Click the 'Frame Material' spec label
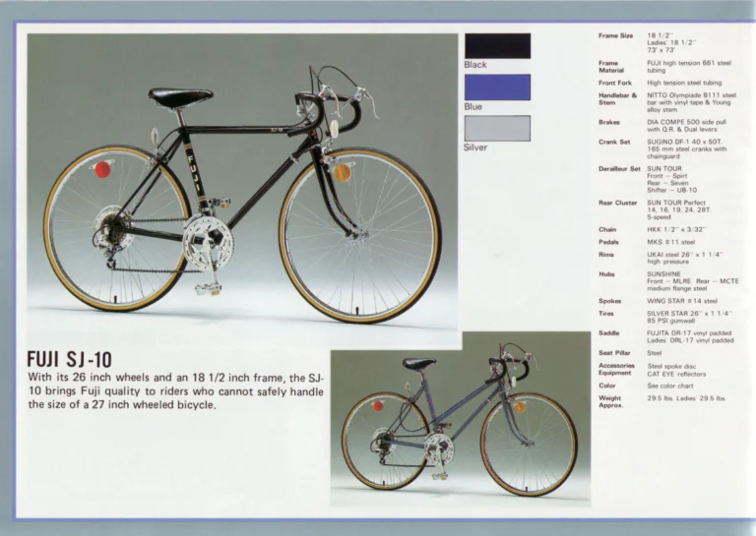 click(x=611, y=67)
